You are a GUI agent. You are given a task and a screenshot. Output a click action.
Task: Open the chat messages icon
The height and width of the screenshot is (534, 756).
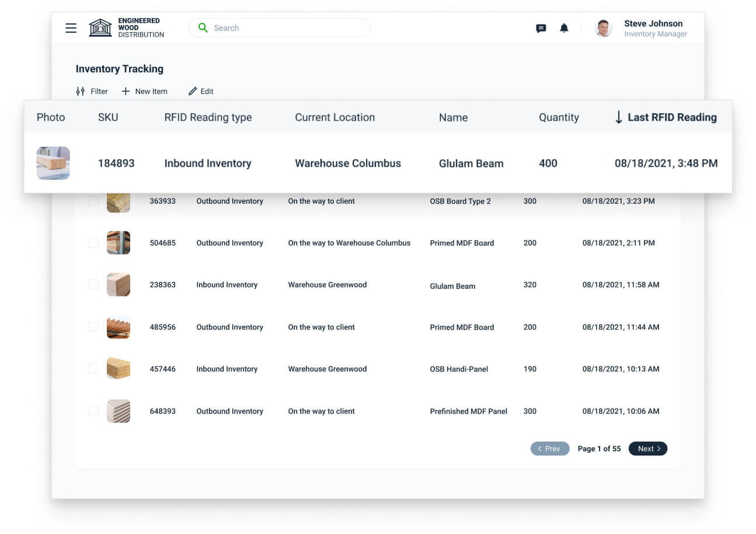(541, 29)
